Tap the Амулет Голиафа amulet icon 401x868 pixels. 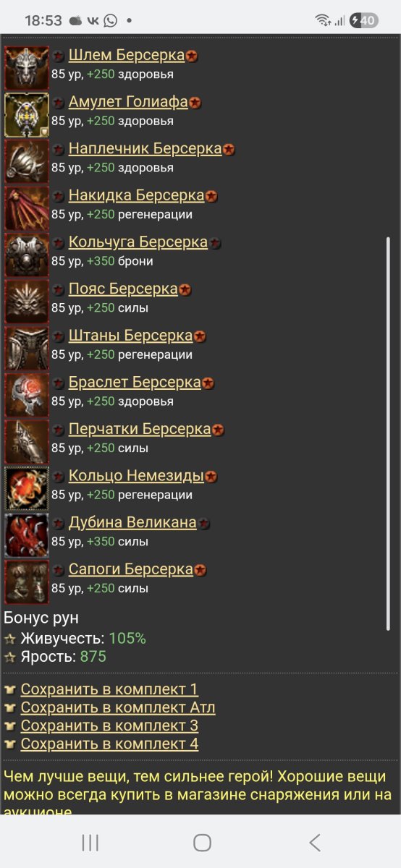(x=27, y=114)
